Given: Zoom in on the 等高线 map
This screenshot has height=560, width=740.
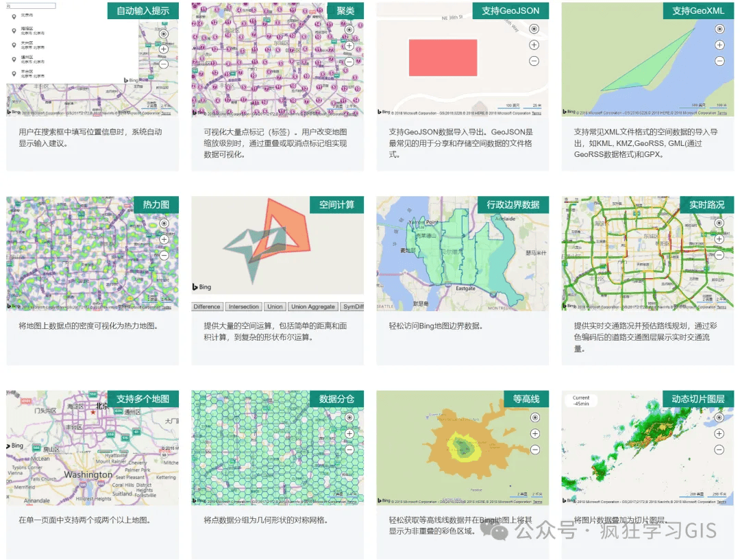Looking at the screenshot, I should [534, 433].
